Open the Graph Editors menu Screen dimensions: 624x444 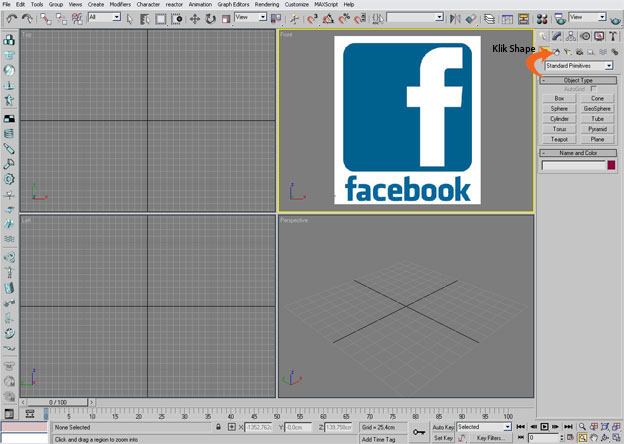[x=233, y=4]
